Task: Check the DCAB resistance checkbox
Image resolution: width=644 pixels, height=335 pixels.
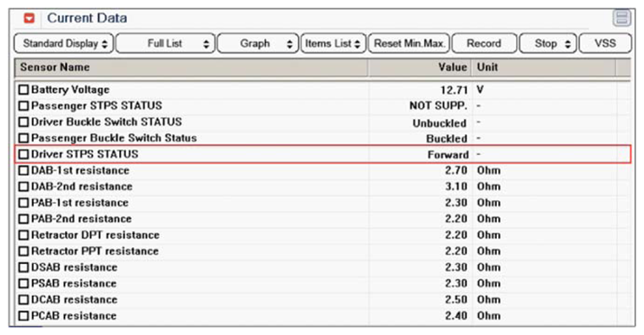Action: 24,299
